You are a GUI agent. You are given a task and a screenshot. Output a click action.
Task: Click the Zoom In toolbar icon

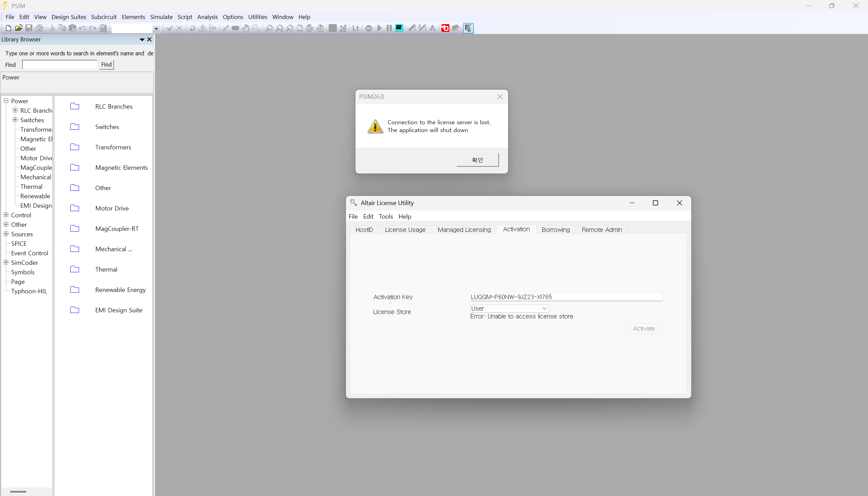[x=279, y=28]
